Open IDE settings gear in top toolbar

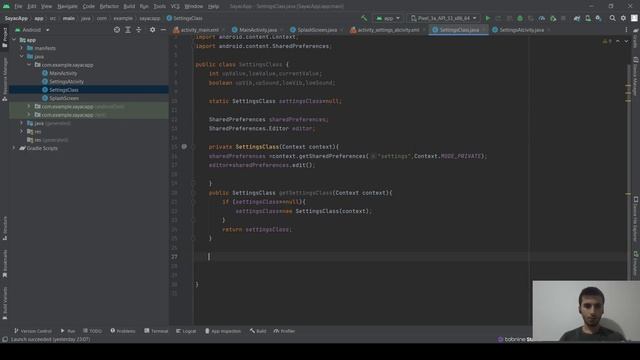pos(623,18)
